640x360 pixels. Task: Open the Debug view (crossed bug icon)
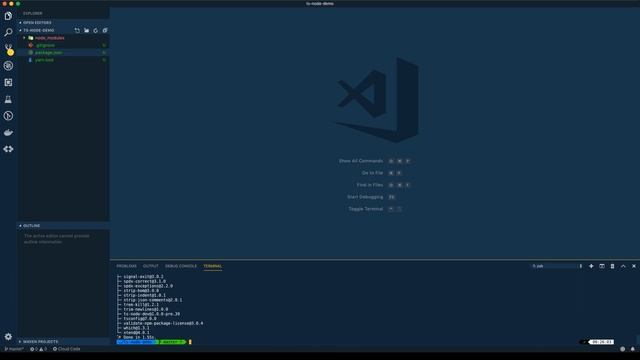click(x=8, y=66)
